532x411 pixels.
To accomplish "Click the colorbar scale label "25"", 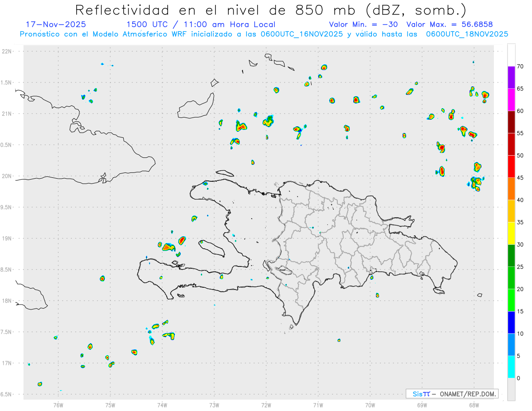I will point(520,267).
